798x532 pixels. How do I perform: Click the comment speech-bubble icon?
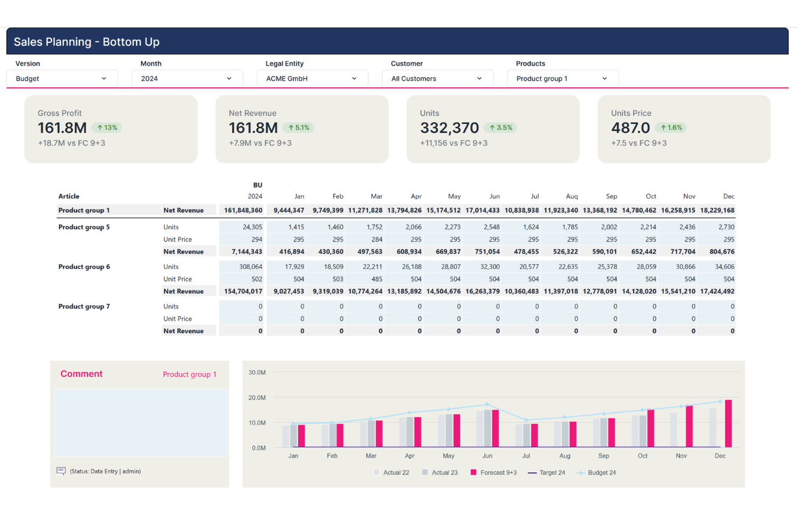pyautogui.click(x=61, y=471)
